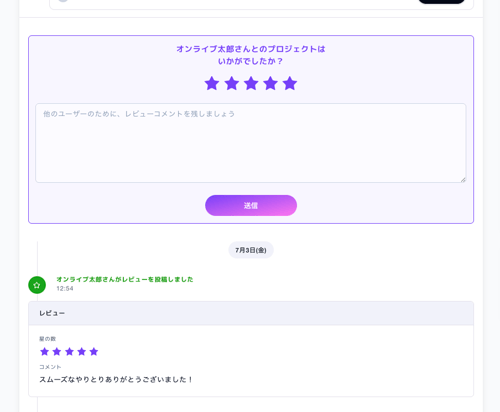Focus the review comment text area
Screen dimensions: 500x412
click(x=251, y=143)
